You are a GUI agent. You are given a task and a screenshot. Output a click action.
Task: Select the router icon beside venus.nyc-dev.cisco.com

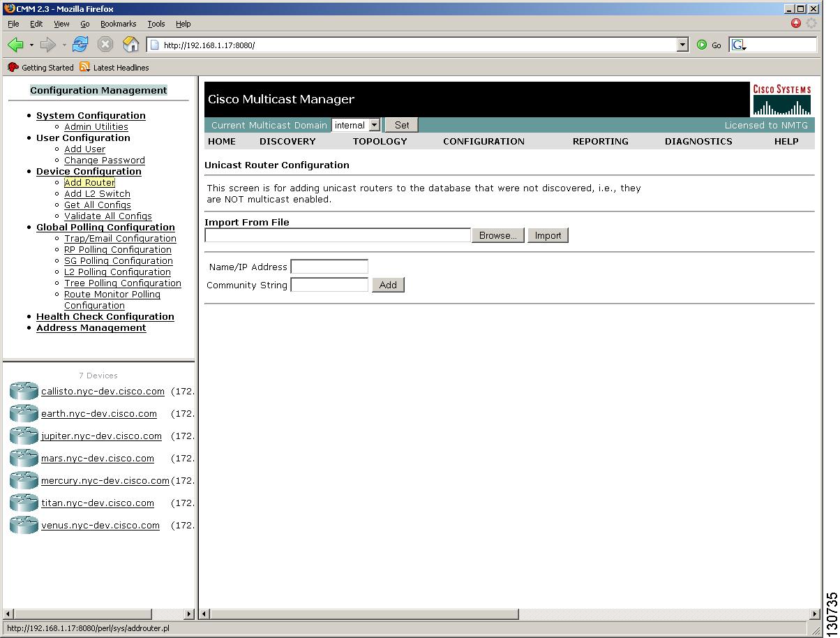(x=23, y=525)
